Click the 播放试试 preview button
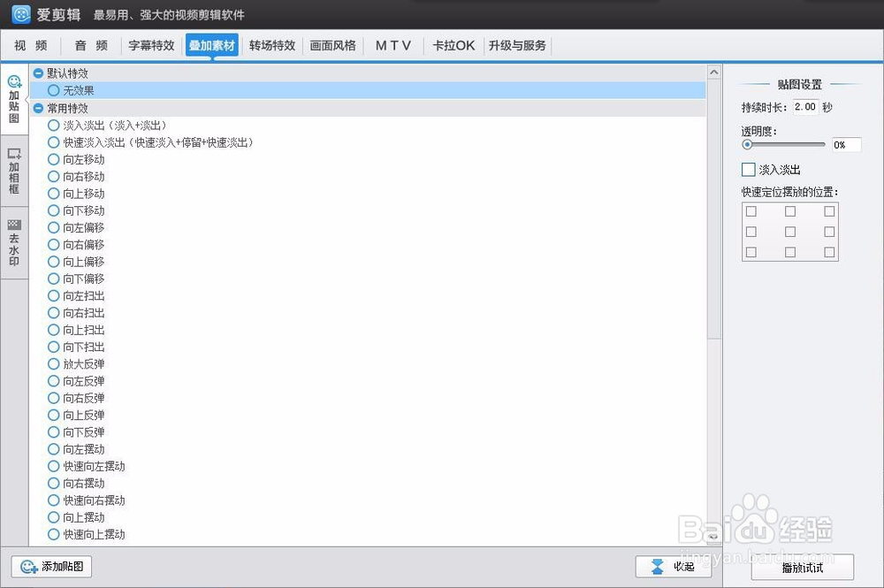 (x=803, y=567)
